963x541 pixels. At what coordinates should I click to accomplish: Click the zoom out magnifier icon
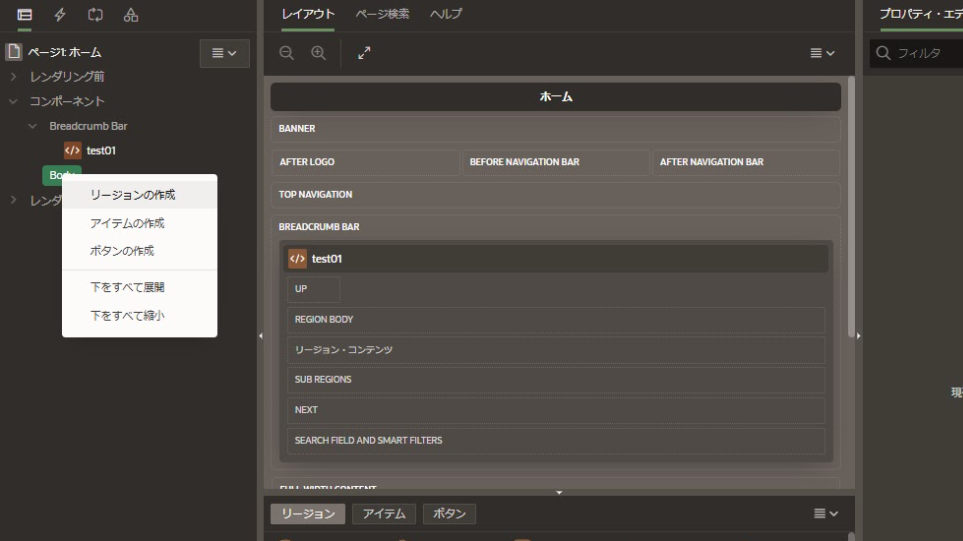click(286, 52)
